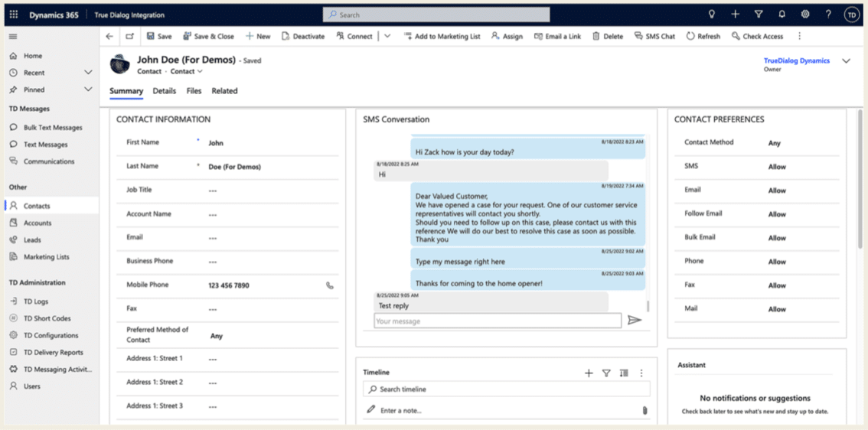
Task: Open advanced find filter icon in header
Action: click(759, 15)
